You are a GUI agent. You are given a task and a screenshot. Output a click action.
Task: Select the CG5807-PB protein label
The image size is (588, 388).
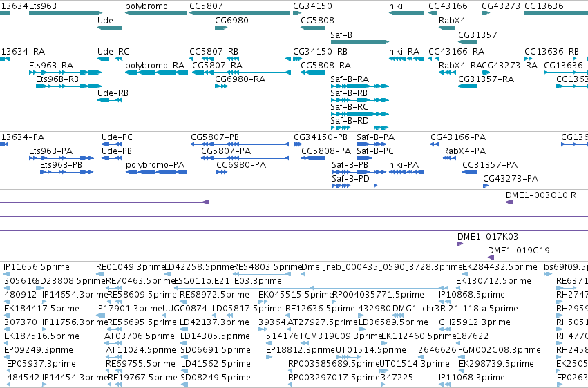click(x=215, y=137)
